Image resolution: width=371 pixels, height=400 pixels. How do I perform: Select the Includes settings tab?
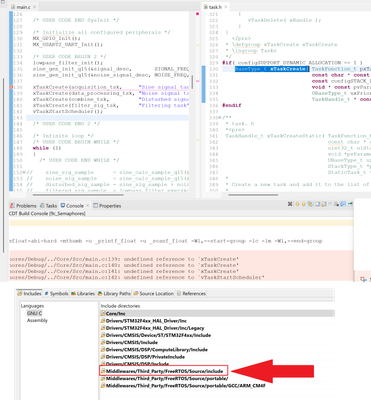coord(29,293)
